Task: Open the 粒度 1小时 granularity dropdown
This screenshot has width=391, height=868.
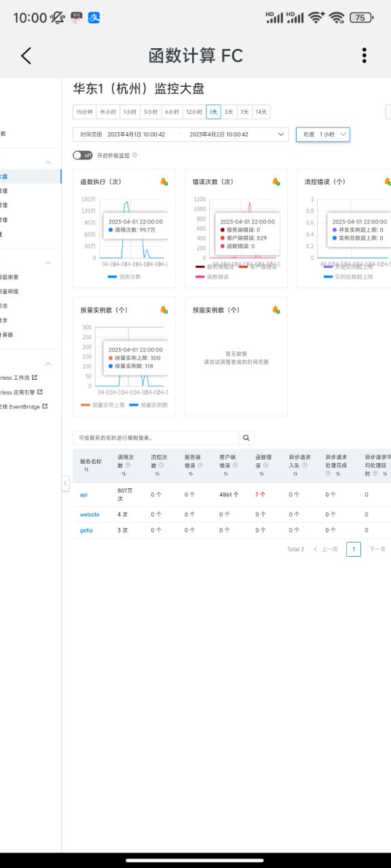Action: point(323,134)
